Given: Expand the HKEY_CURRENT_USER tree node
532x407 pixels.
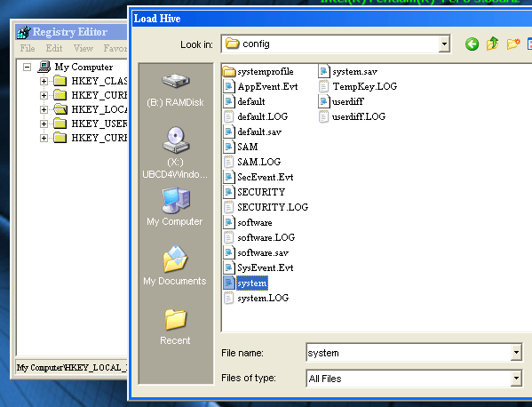Looking at the screenshot, I should pyautogui.click(x=44, y=95).
